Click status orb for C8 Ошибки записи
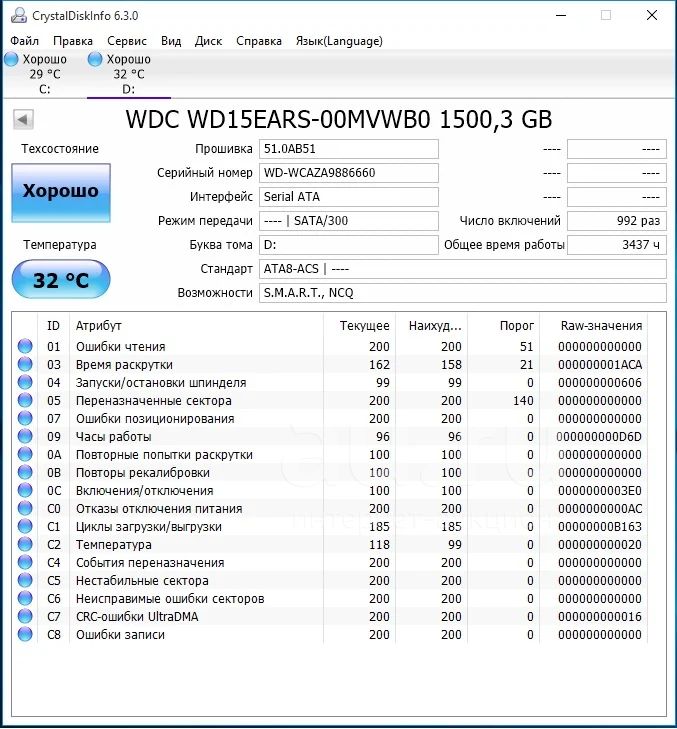Screen dimensions: 677x729 click(25, 634)
